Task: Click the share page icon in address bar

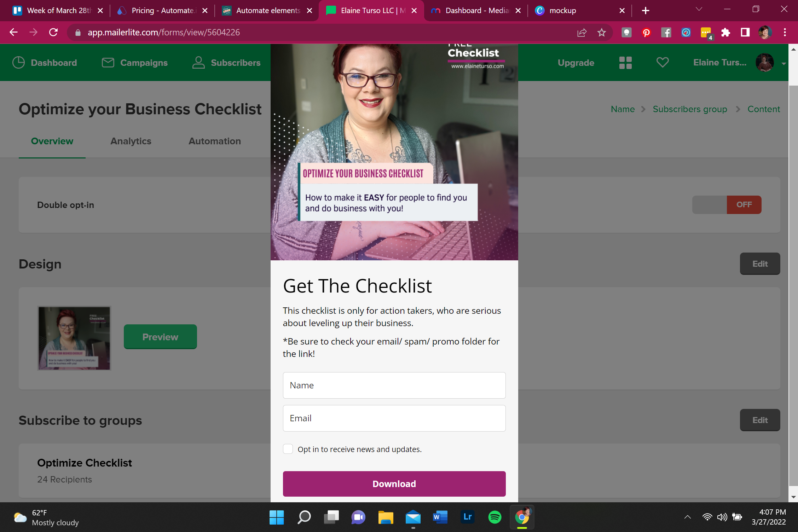Action: (582, 33)
